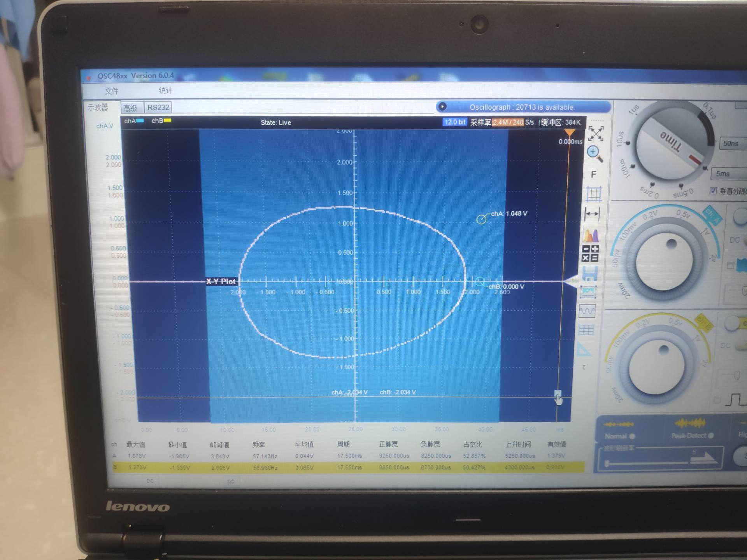Click the fullscreen expand arrows icon

point(596,133)
